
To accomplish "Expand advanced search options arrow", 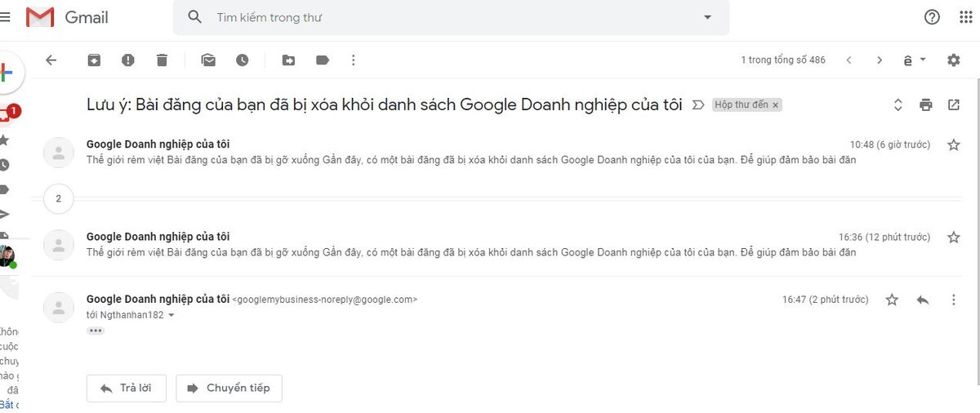I will (707, 17).
